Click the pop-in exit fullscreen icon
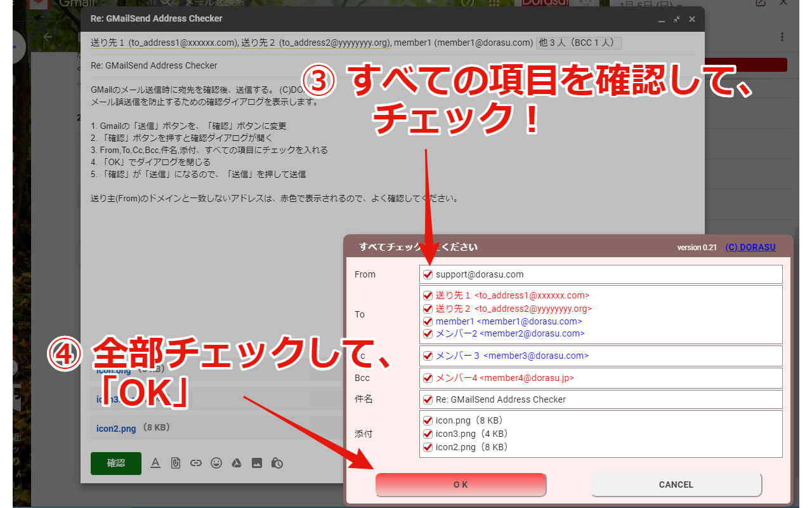This screenshot has height=508, width=812. coord(677,19)
